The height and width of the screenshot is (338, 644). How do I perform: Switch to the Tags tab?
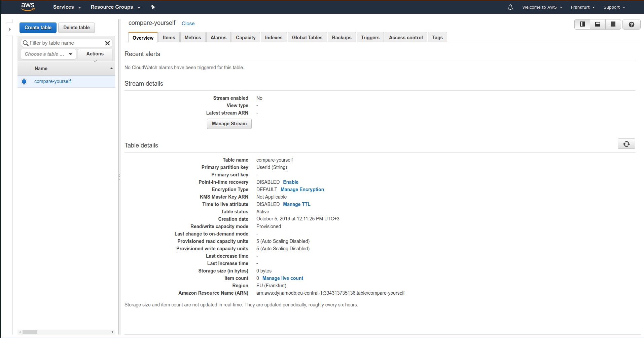pos(437,38)
